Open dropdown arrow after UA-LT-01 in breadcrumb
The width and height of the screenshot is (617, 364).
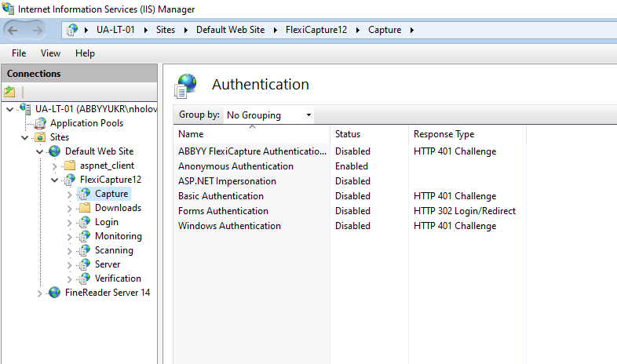tap(146, 31)
